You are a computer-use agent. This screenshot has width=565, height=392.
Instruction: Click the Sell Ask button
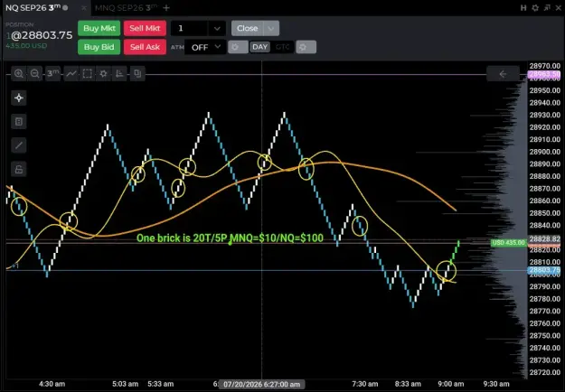(145, 47)
